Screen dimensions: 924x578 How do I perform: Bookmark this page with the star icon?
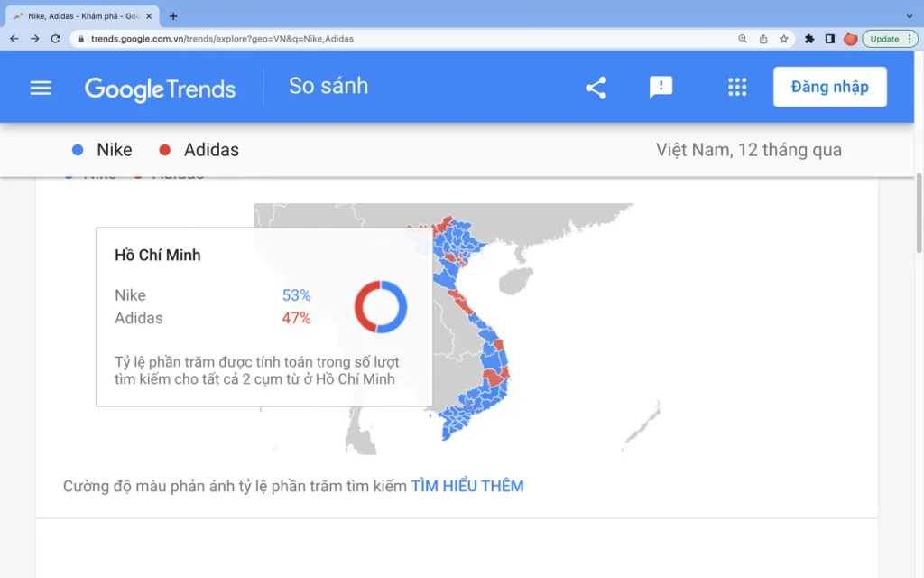(x=784, y=39)
